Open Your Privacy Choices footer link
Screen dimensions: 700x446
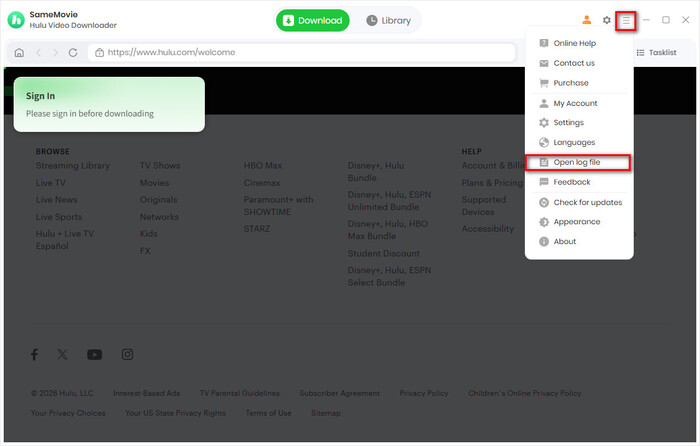(68, 413)
